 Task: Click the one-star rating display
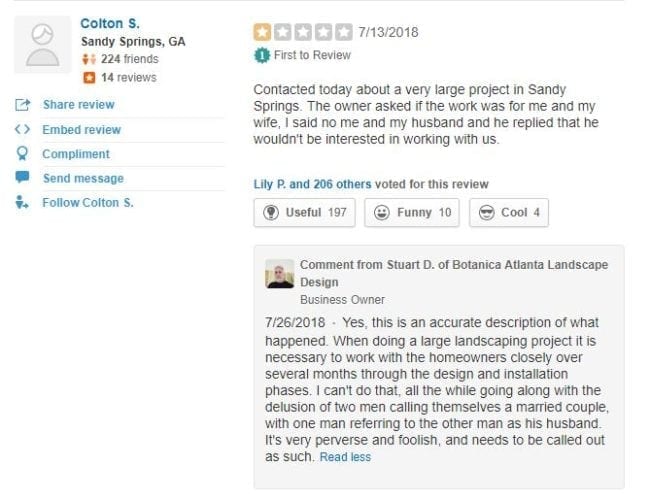click(x=303, y=32)
